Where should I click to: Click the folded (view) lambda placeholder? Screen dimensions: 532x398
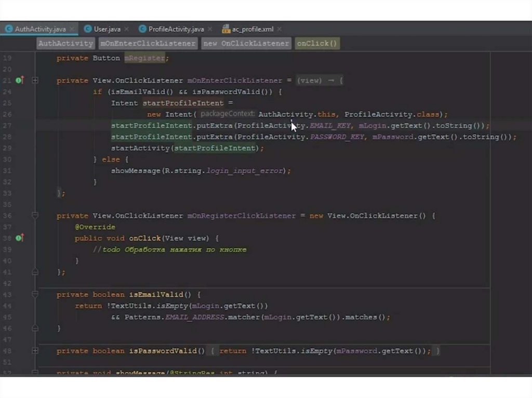pyautogui.click(x=320, y=80)
